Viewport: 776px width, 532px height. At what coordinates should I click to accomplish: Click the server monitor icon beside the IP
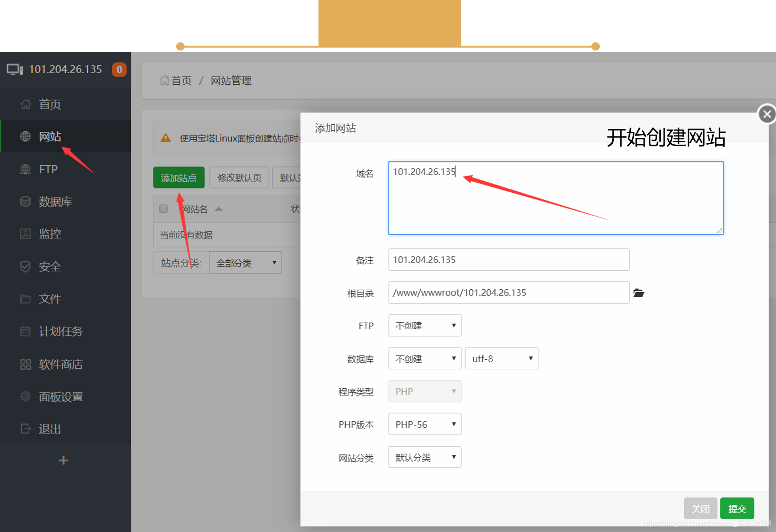pyautogui.click(x=15, y=69)
